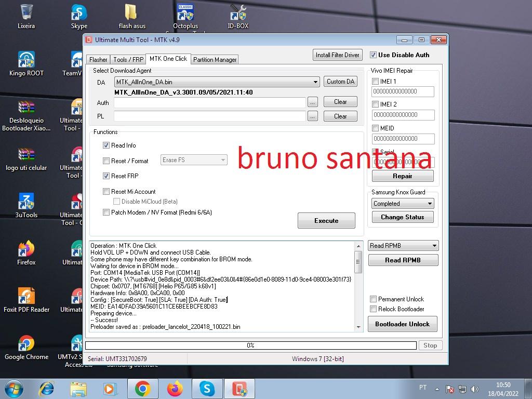Viewport: 532px width, 399px height.
Task: Open Windows Media Player taskbar icon
Action: point(110,389)
